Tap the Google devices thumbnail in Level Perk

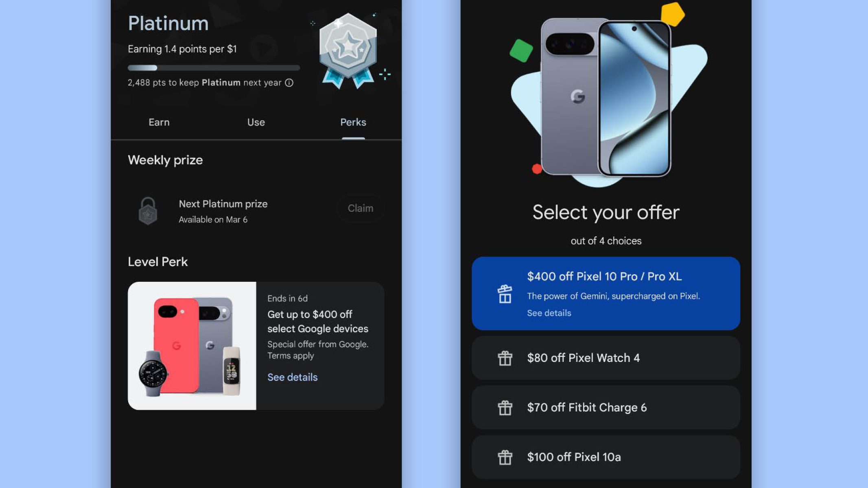(x=192, y=346)
